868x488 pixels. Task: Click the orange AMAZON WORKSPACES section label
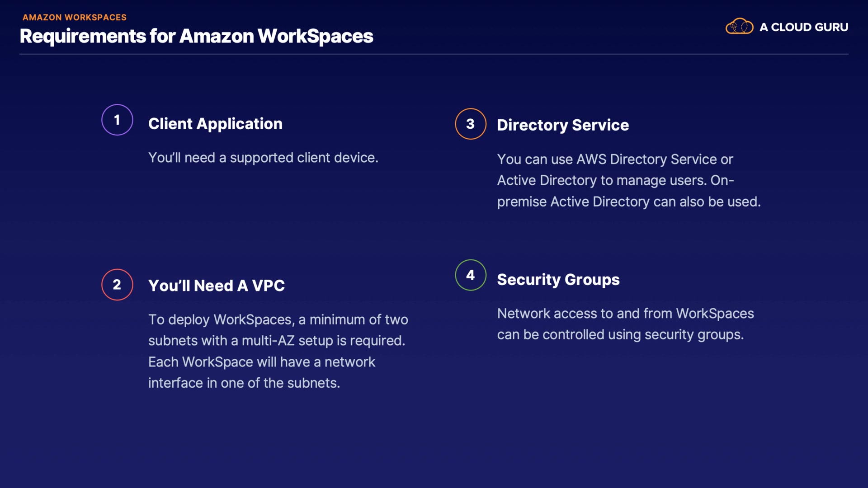point(75,17)
